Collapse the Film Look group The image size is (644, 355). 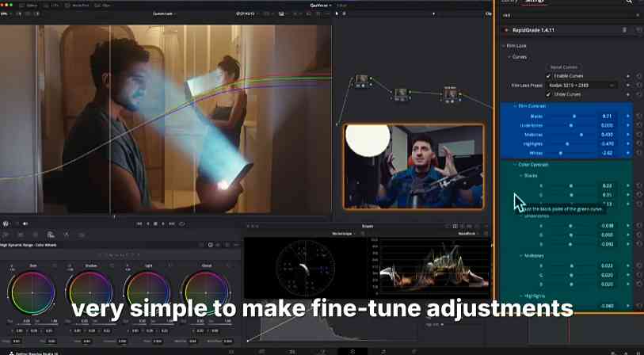point(504,46)
